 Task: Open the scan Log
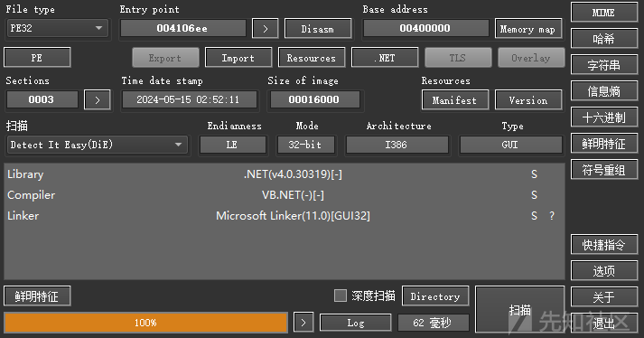point(356,323)
